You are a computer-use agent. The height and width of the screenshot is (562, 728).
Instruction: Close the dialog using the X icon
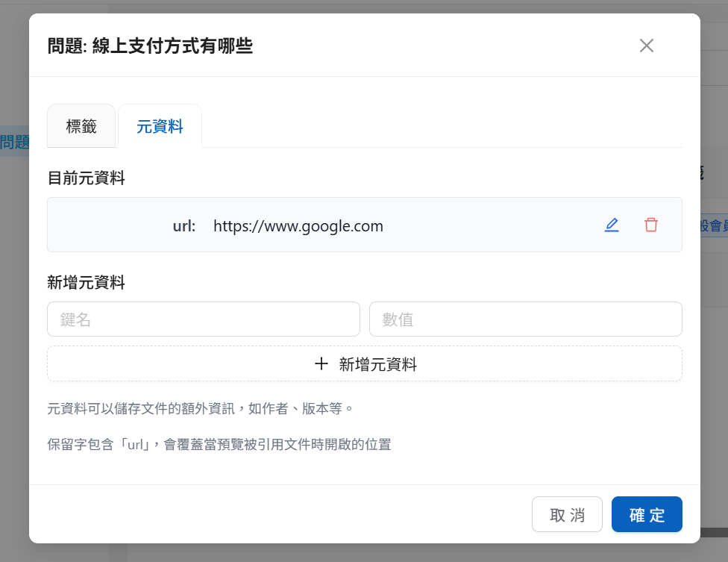point(646,46)
